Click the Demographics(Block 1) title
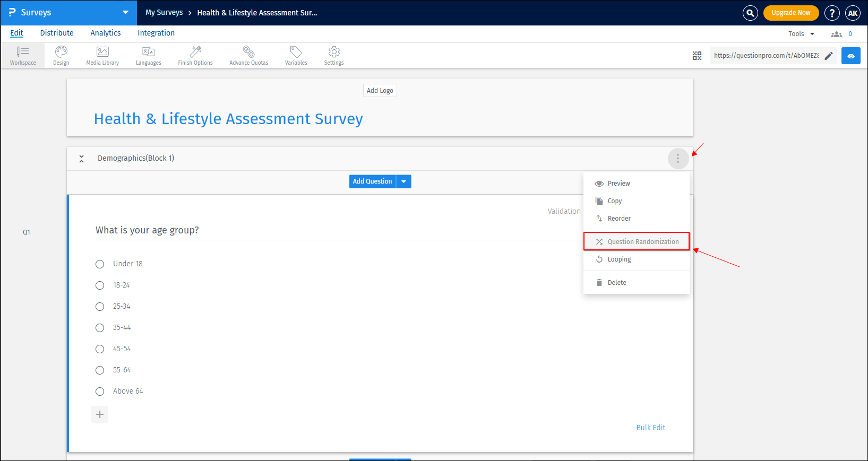The width and height of the screenshot is (868, 461). pyautogui.click(x=136, y=158)
